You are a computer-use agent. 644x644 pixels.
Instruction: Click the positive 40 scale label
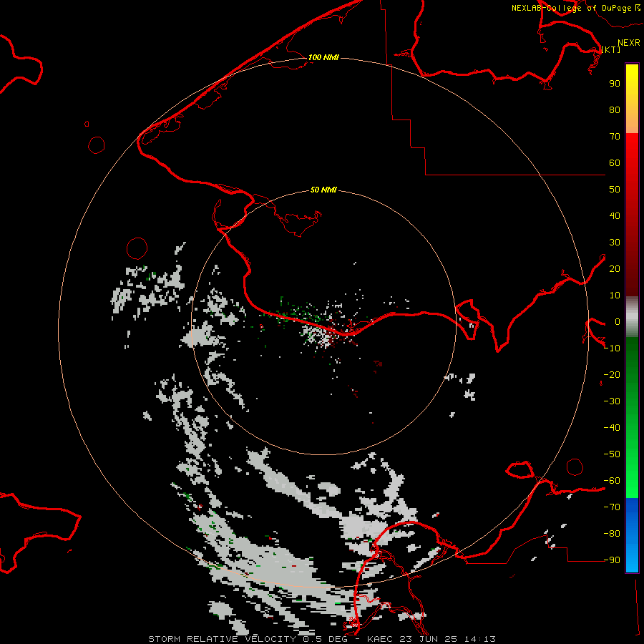click(615, 215)
